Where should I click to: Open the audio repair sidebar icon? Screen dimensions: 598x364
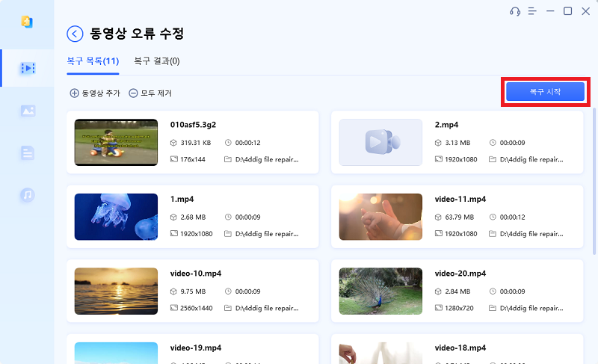(28, 195)
